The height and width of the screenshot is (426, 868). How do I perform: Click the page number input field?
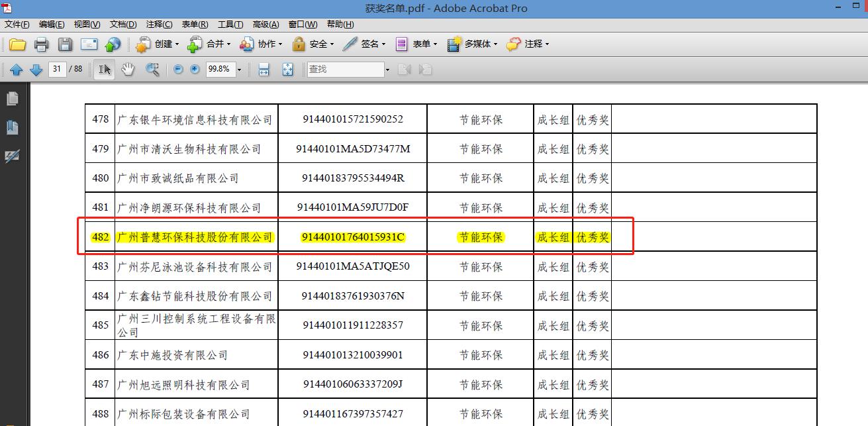point(58,69)
